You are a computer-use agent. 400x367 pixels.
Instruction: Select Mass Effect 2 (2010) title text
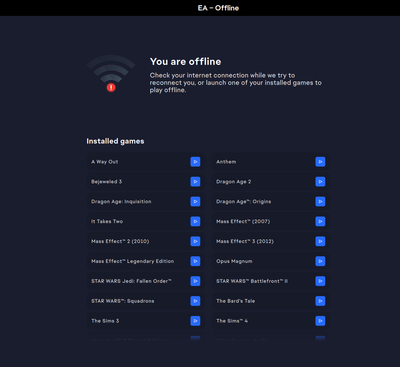(120, 241)
